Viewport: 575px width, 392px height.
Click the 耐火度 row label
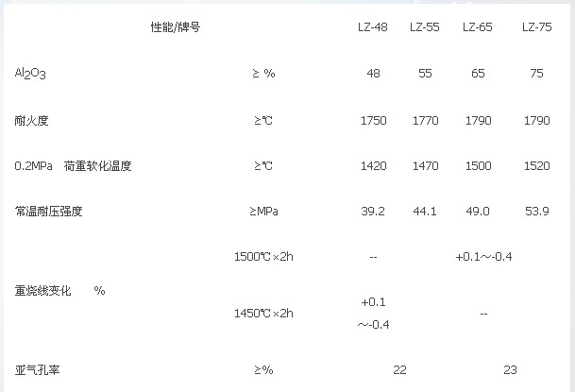click(31, 120)
